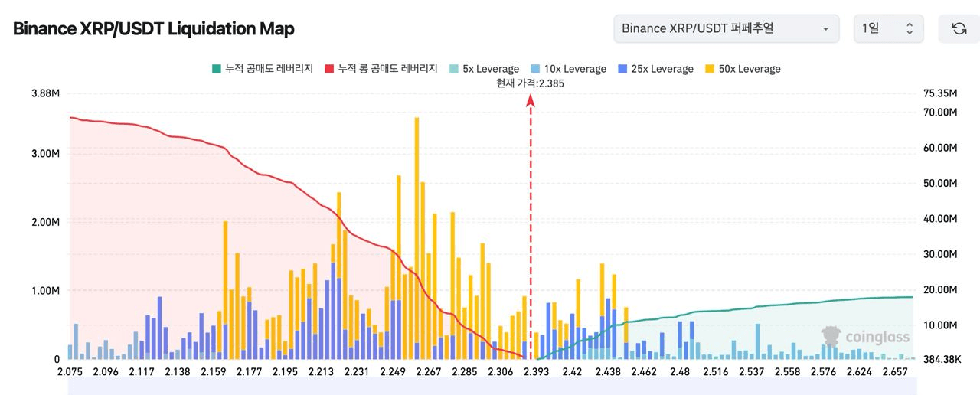This screenshot has height=395, width=980.
Task: Open the 1일 time range selector
Action: point(888,28)
